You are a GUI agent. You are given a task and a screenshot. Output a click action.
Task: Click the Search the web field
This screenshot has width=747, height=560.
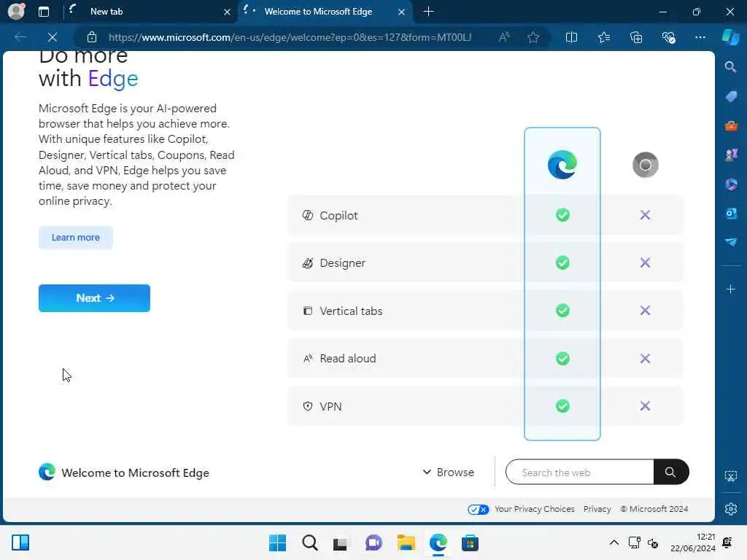coord(579,472)
